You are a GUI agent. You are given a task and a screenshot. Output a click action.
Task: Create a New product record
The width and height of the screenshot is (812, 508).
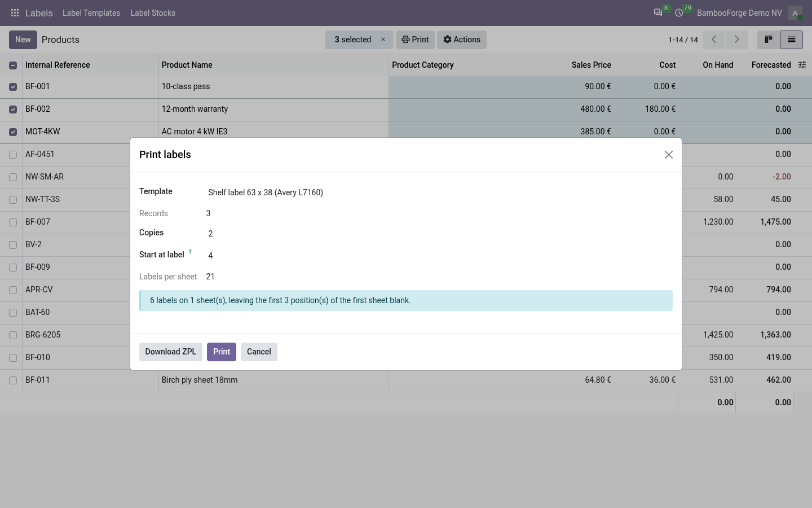click(x=23, y=40)
